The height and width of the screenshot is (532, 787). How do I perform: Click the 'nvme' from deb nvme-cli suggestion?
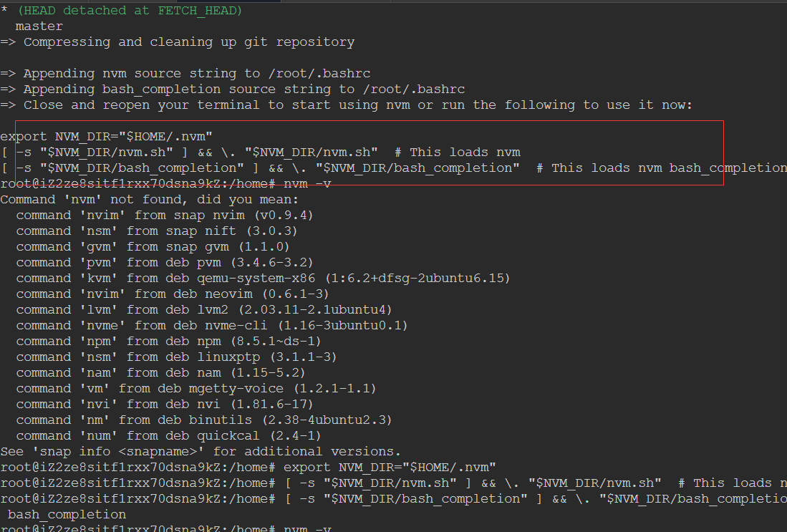pyautogui.click(x=212, y=326)
